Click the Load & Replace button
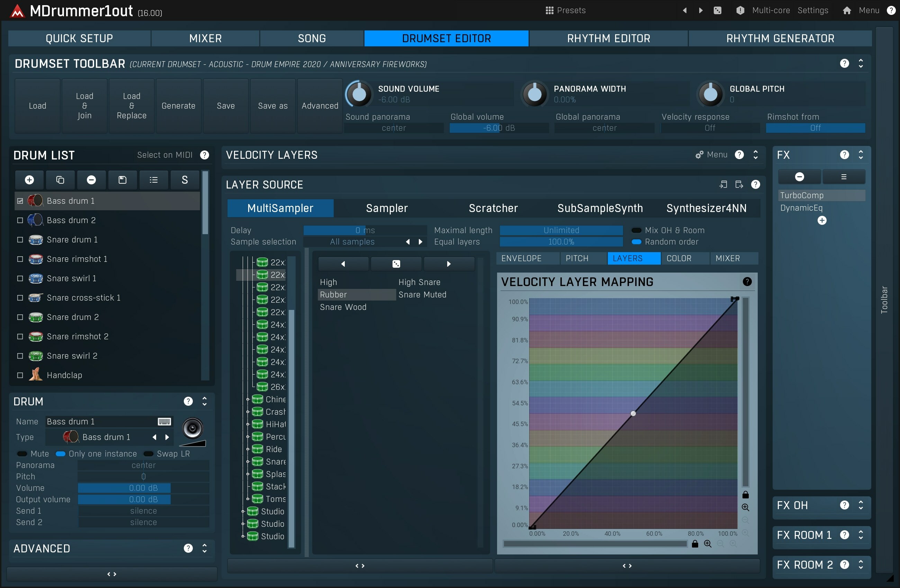900x588 pixels. click(131, 106)
